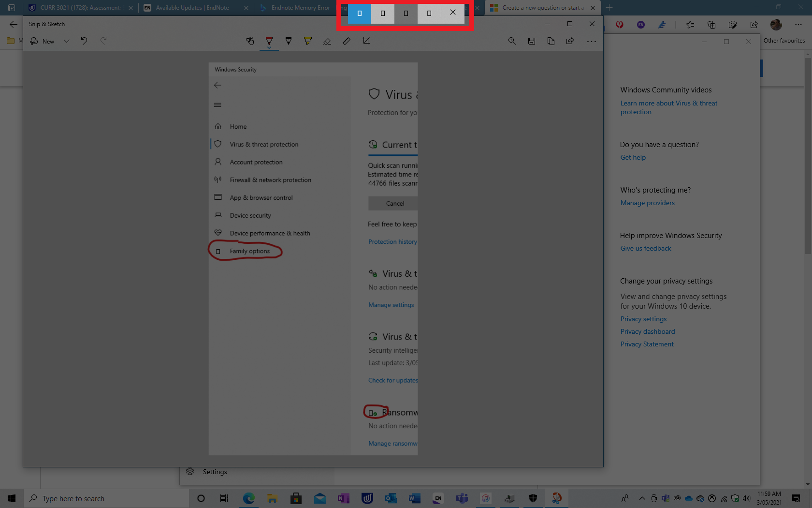The height and width of the screenshot is (508, 812).
Task: Click Learn more about Virus & threat protection
Action: 669,107
